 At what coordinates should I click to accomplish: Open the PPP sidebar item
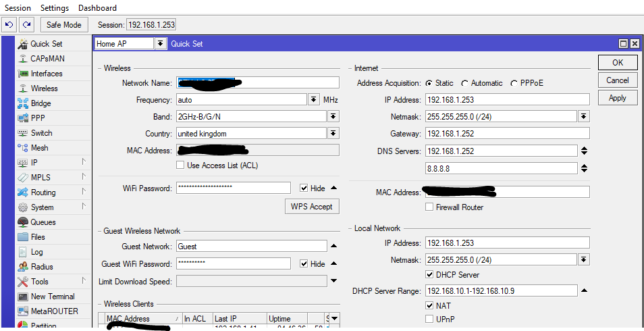click(52, 118)
